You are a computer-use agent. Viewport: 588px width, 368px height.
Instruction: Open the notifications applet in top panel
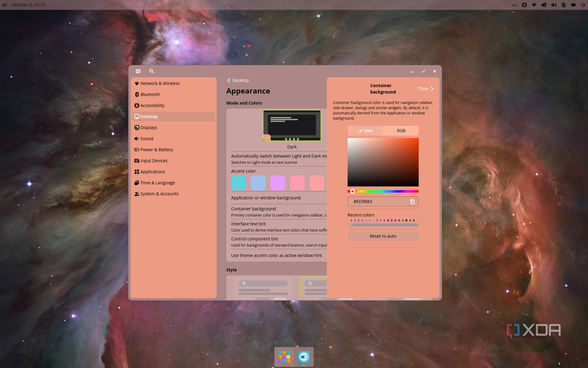click(x=573, y=5)
